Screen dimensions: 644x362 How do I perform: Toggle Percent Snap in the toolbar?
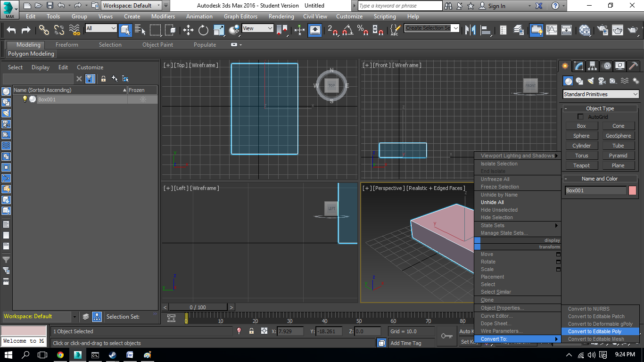363,30
